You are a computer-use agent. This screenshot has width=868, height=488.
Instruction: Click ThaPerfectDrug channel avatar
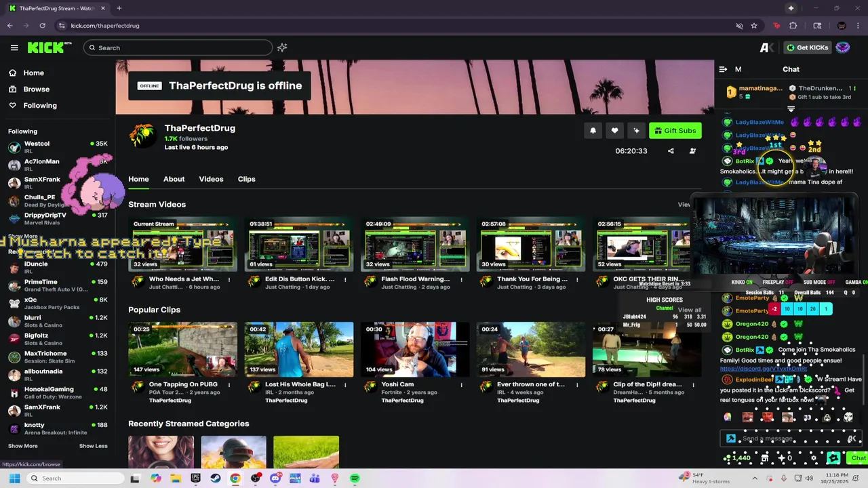(x=142, y=136)
